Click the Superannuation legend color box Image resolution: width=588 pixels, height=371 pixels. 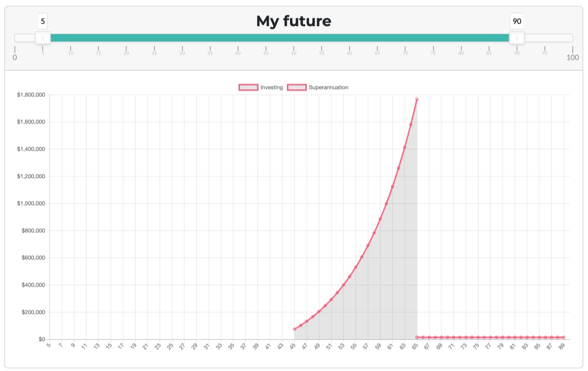297,87
